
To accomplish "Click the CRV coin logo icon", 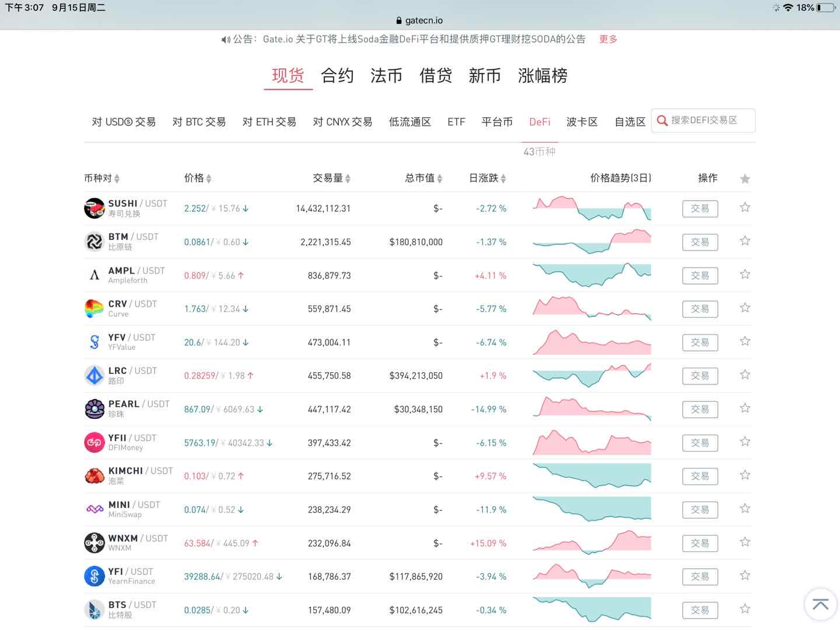I will click(94, 309).
